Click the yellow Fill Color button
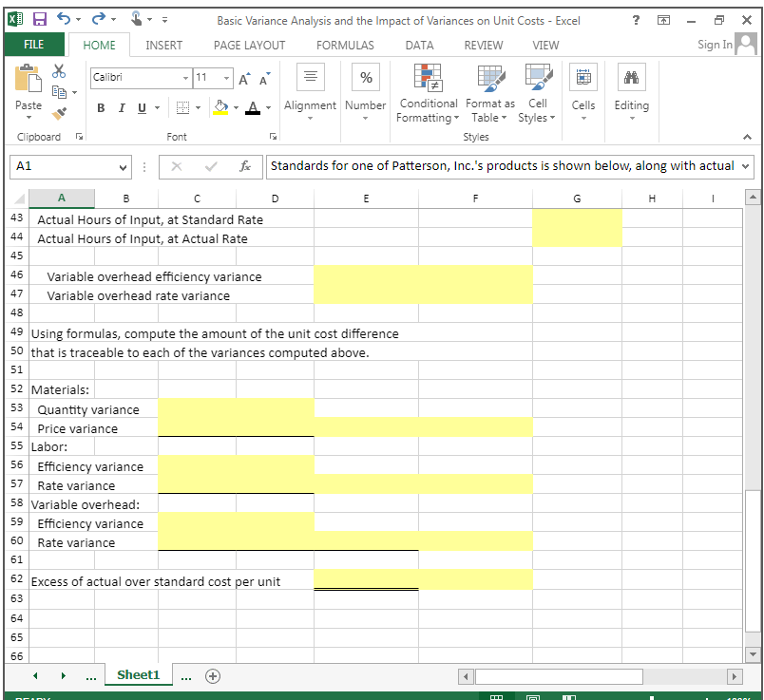This screenshot has height=700, width=764. tap(220, 106)
